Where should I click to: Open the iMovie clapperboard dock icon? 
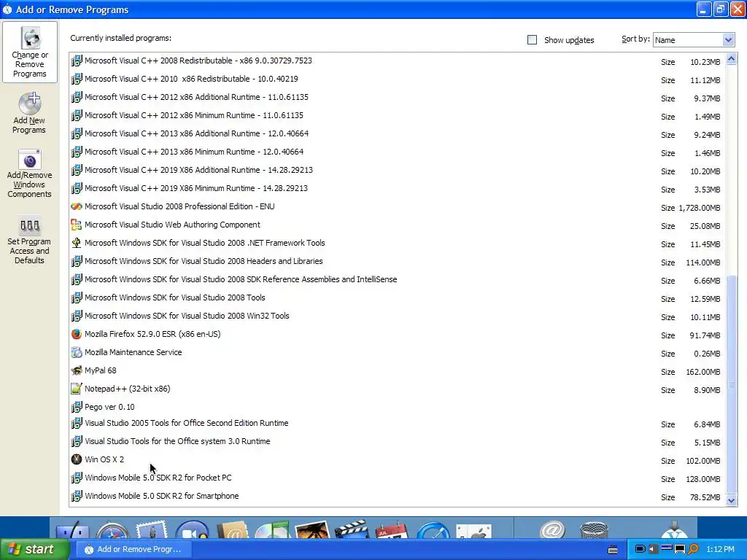(352, 529)
